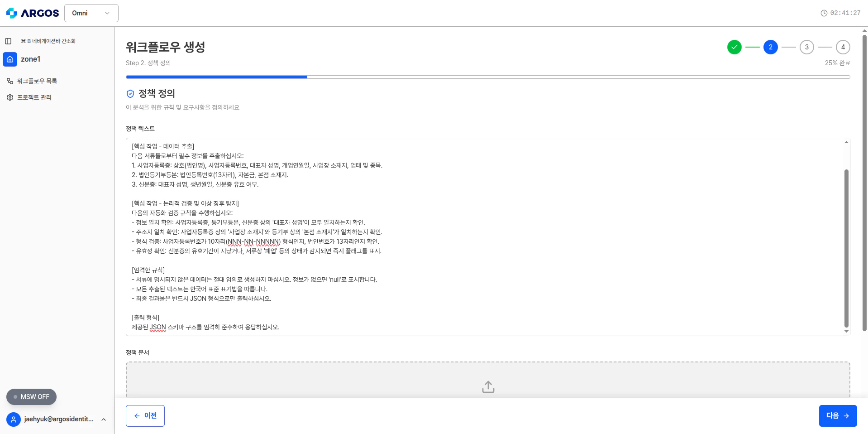868x434 pixels.
Task: Expand the jaehyuk account menu chevron
Action: tap(104, 420)
